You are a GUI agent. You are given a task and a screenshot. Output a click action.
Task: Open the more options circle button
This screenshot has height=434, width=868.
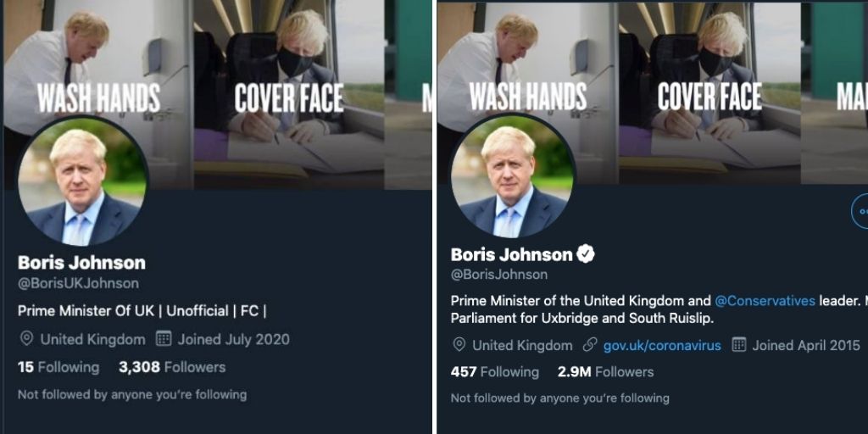point(860,212)
